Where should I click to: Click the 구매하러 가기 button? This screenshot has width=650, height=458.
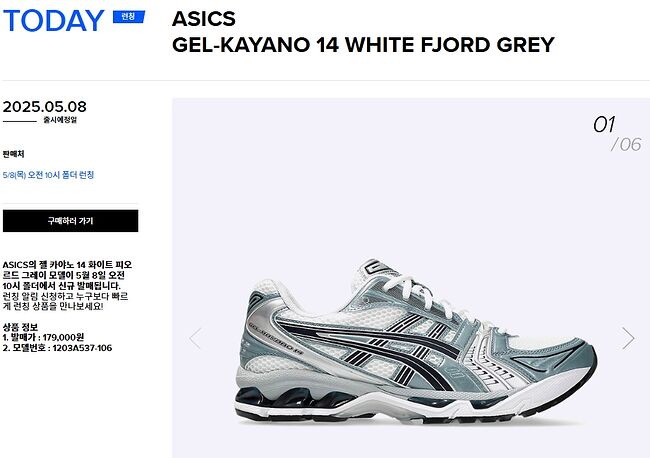70,221
